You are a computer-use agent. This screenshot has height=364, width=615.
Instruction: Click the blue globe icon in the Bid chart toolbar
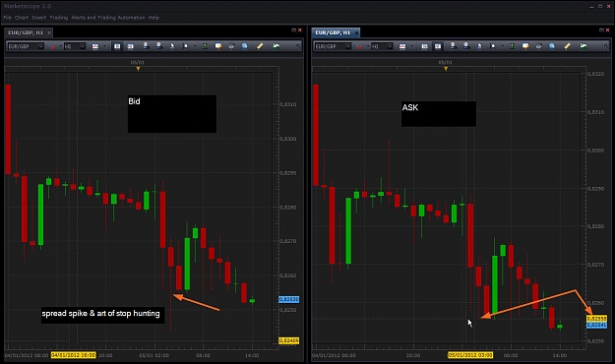coord(245,46)
